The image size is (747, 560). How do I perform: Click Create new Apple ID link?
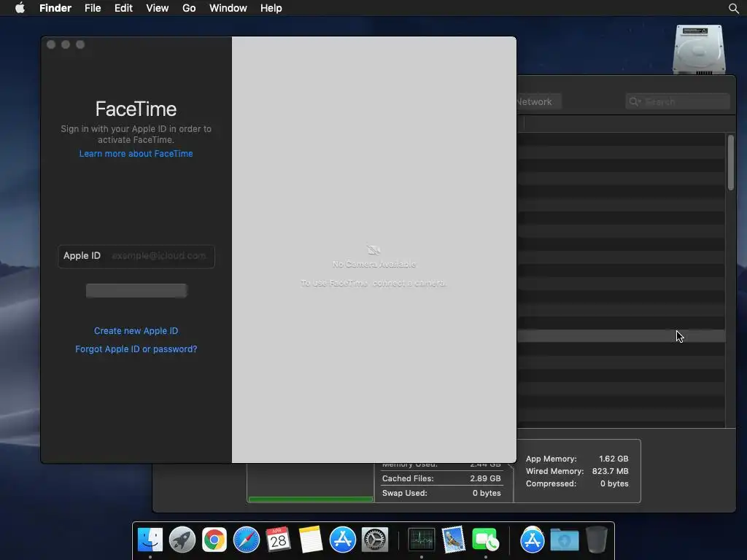pos(136,331)
